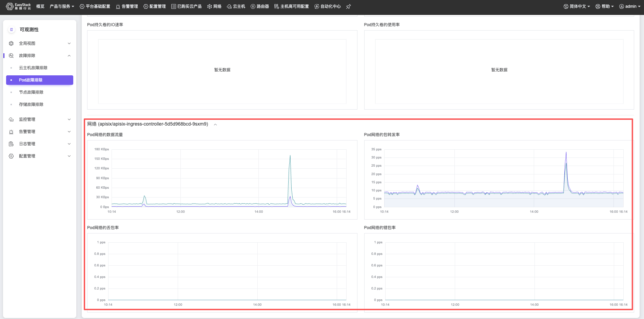Click the 故障排除 sidebar icon
644x319 pixels.
click(x=11, y=56)
